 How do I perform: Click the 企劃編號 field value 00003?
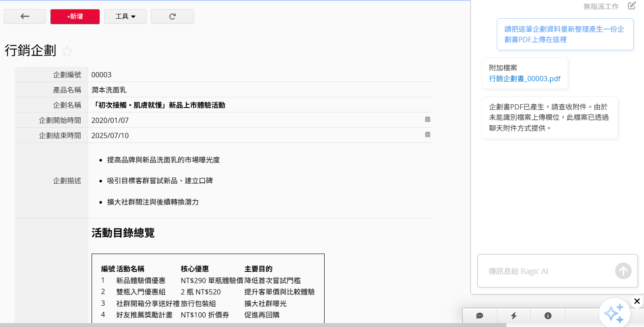pos(102,75)
